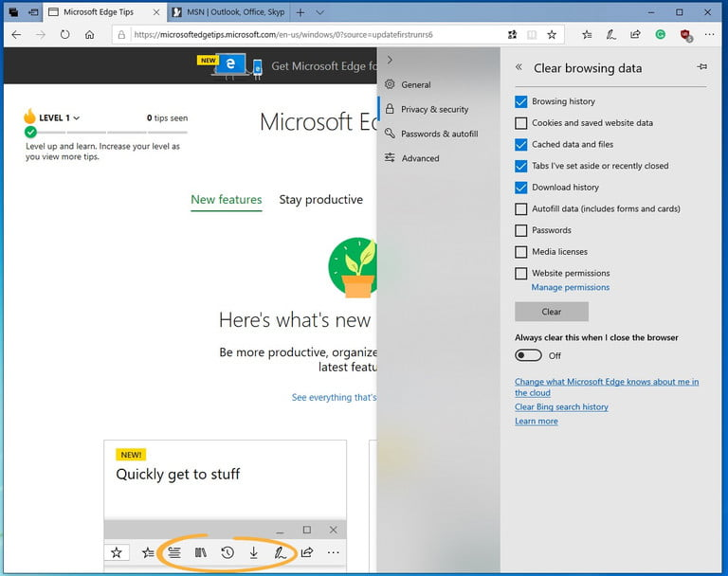The width and height of the screenshot is (728, 576).
Task: Check Website permissions checkbox
Action: pyautogui.click(x=521, y=273)
